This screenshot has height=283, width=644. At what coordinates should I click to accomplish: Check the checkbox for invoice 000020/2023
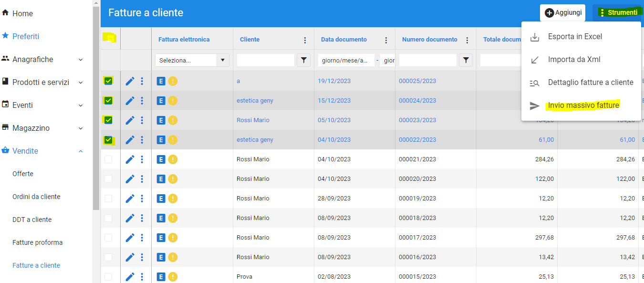108,179
